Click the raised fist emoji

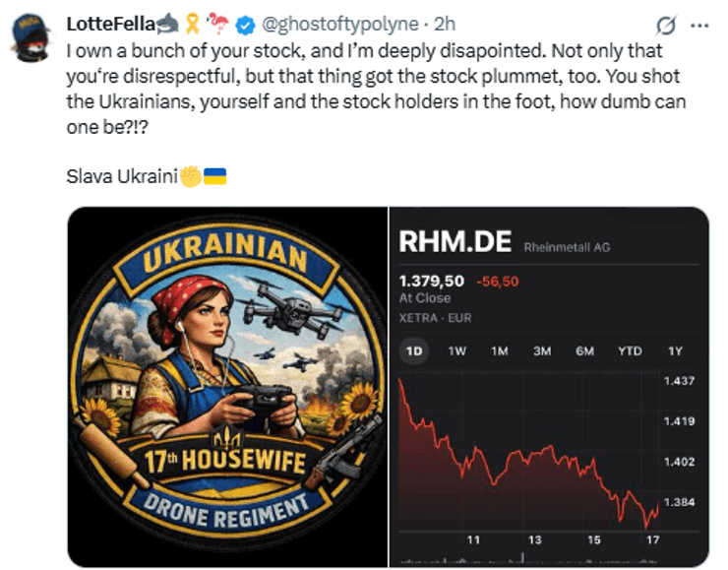click(190, 176)
